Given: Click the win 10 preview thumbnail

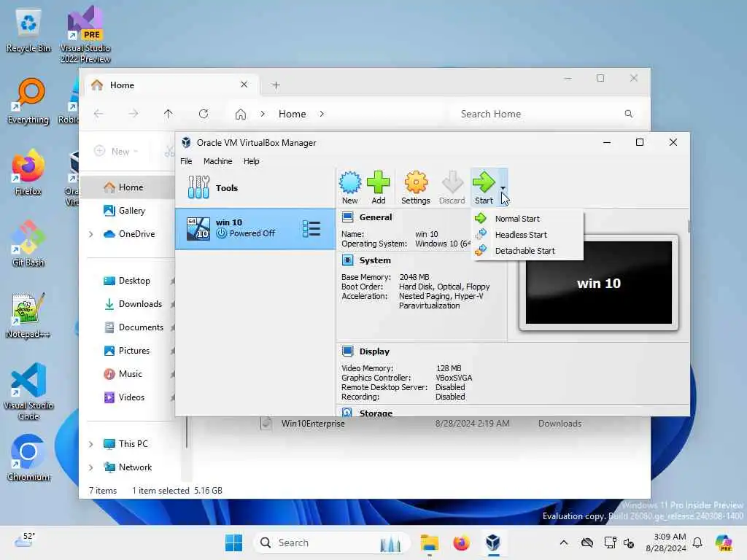Looking at the screenshot, I should [599, 282].
